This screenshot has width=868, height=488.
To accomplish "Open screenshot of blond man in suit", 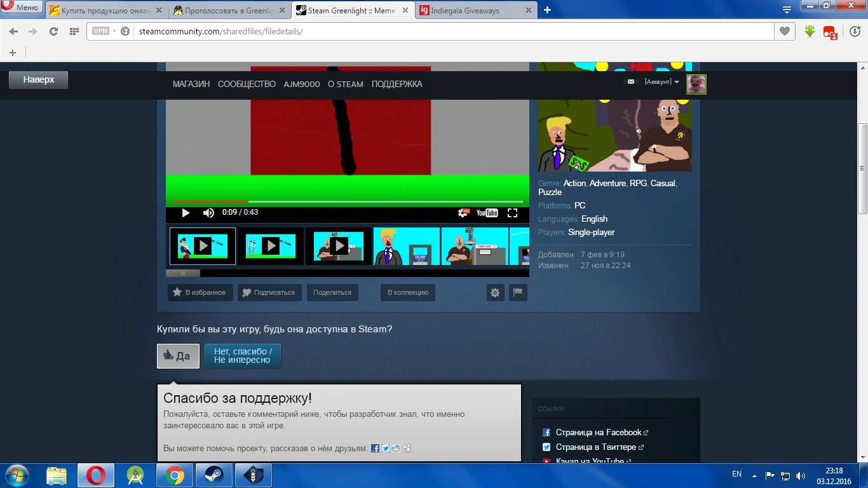I will click(x=407, y=246).
